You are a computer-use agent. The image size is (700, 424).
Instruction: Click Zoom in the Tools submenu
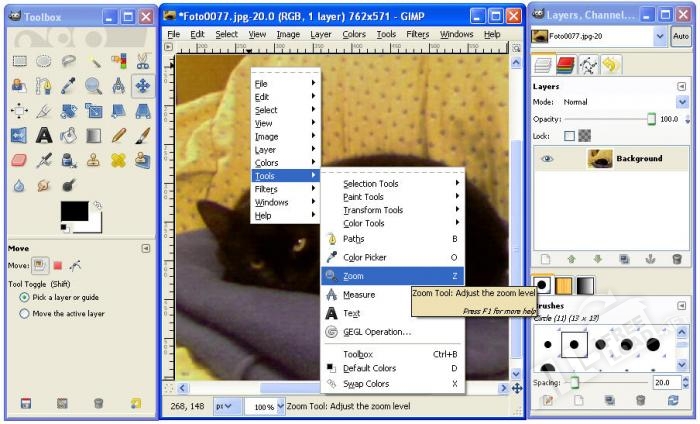point(354,275)
